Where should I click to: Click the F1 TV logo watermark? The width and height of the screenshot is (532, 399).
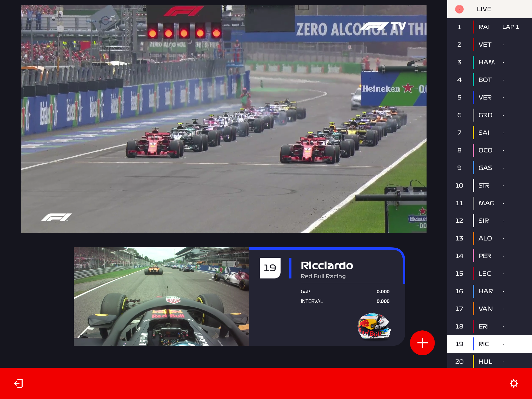click(383, 26)
